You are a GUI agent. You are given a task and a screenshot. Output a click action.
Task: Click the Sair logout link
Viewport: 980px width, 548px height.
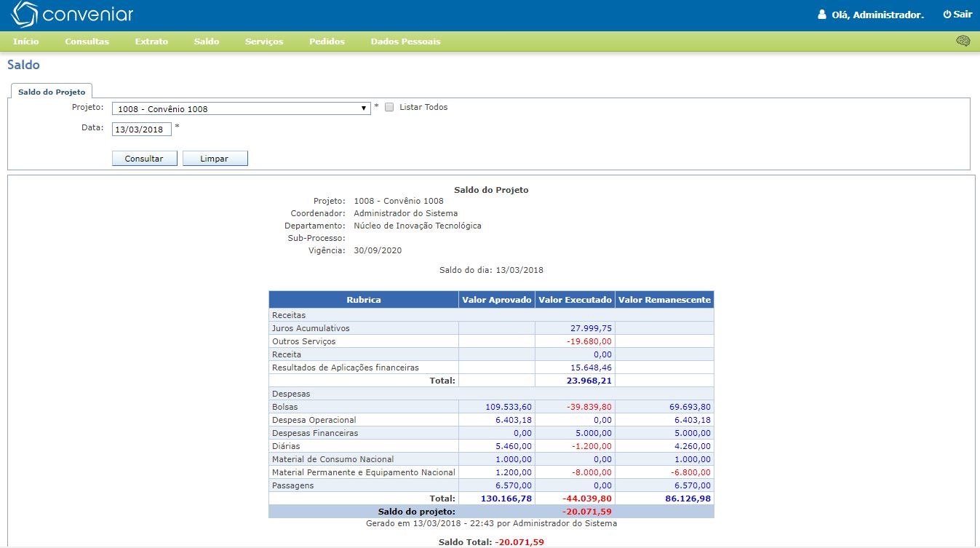(x=957, y=15)
